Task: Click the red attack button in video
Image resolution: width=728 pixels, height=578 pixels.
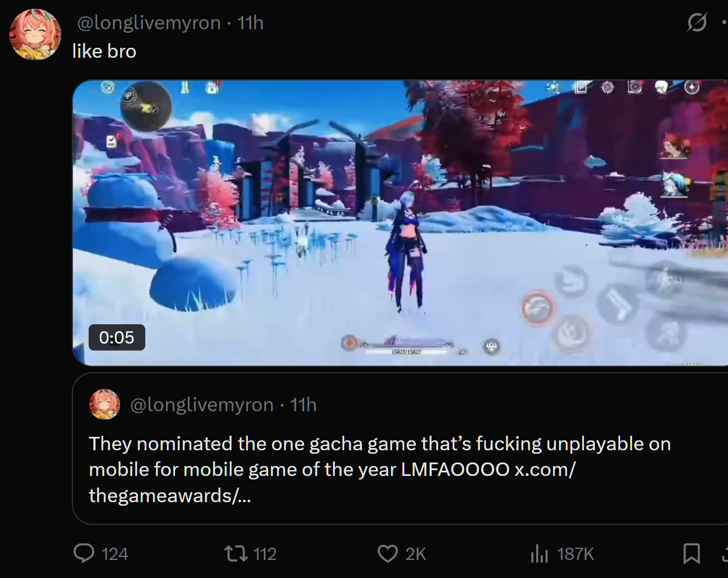Action: coord(538,307)
